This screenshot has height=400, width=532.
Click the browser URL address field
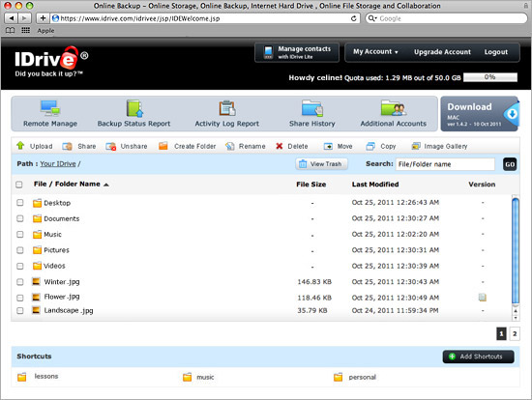(205, 18)
